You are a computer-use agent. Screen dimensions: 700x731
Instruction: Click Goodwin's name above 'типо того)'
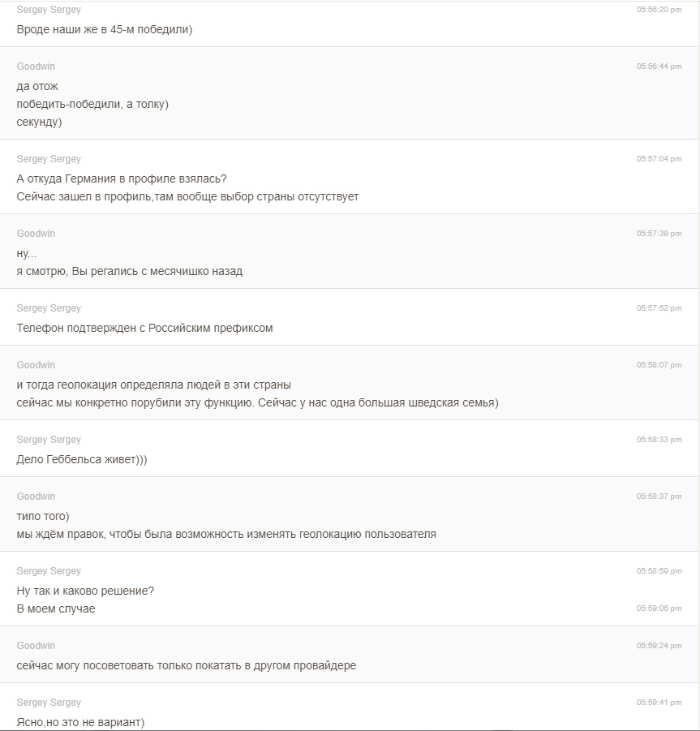click(36, 497)
